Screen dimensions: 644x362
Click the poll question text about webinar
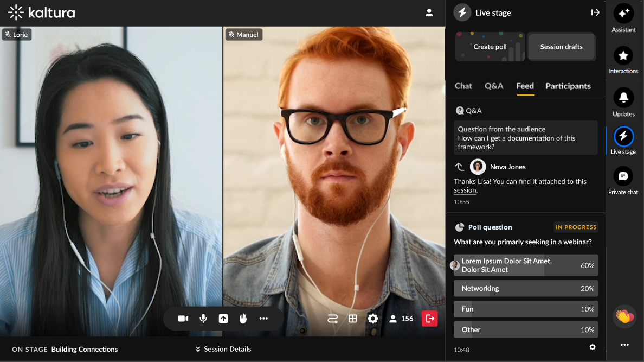523,242
